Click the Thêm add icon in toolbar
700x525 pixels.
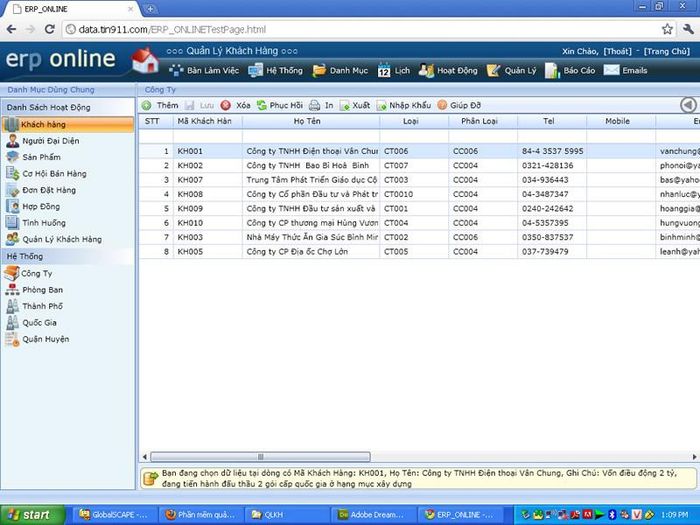coord(146,105)
